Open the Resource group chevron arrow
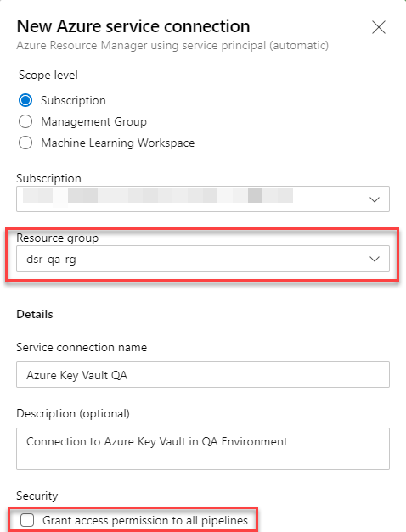406x532 pixels. click(x=375, y=260)
